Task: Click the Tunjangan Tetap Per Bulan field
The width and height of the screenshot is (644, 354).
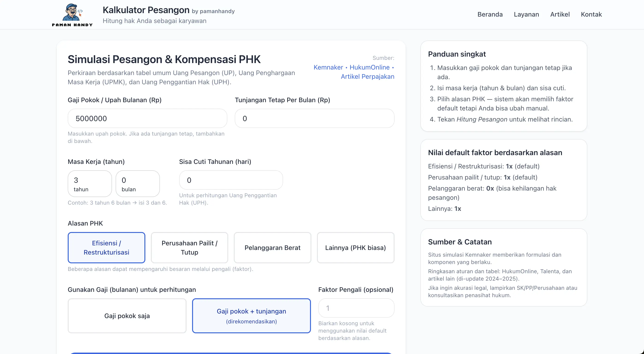Action: [314, 118]
